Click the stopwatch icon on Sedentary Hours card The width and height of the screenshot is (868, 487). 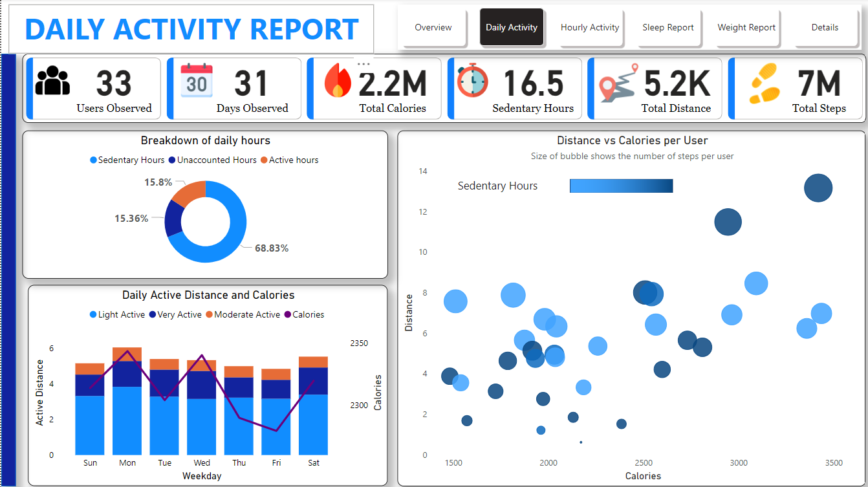[472, 80]
